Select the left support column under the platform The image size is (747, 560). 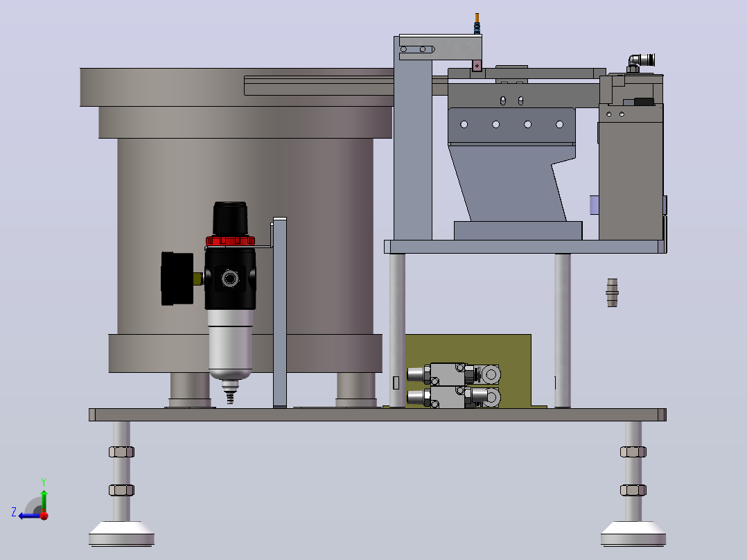[x=397, y=331]
